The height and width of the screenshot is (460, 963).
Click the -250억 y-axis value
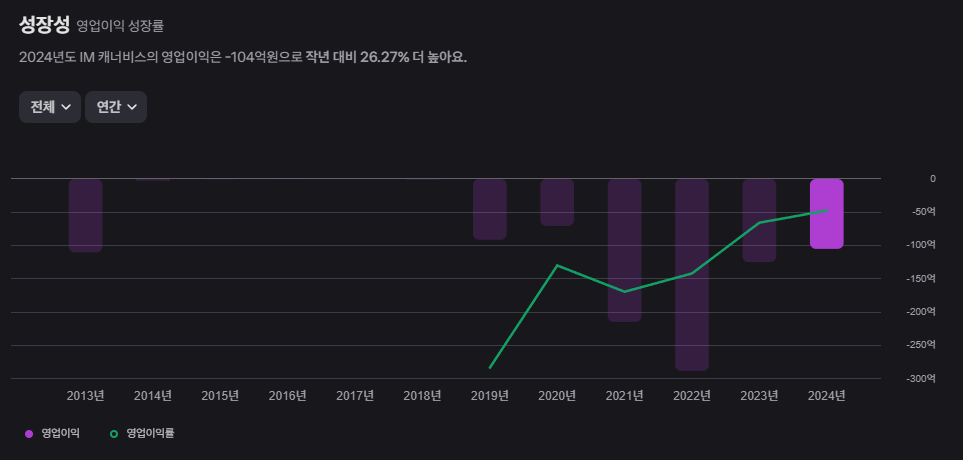922,345
